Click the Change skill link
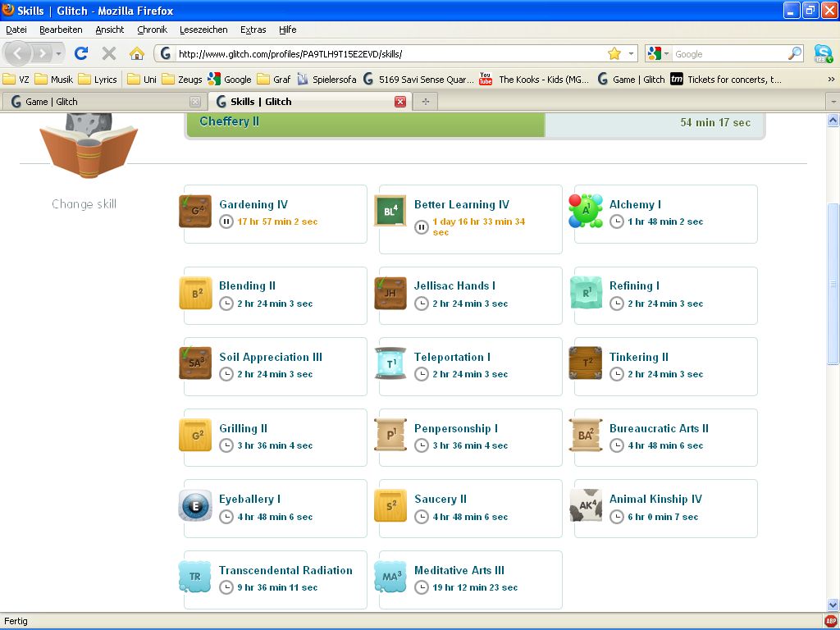 [x=84, y=204]
